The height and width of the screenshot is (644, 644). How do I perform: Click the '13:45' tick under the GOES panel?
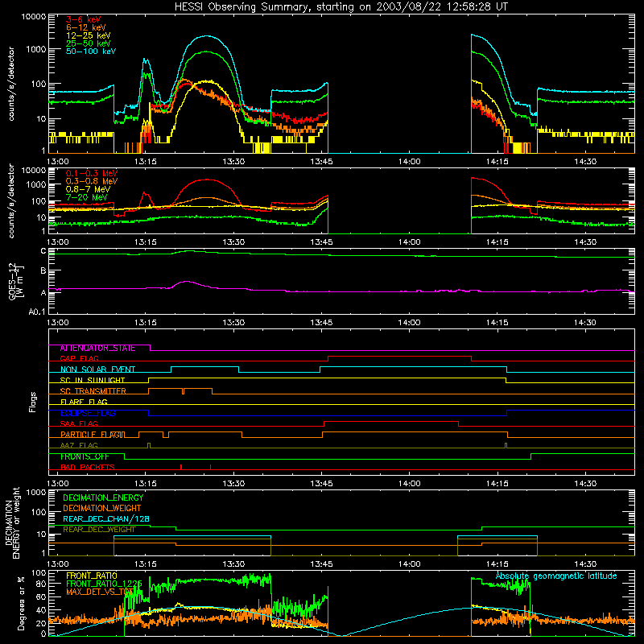pyautogui.click(x=321, y=323)
